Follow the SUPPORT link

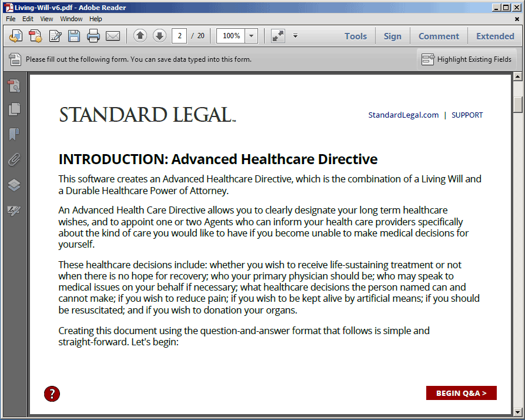pyautogui.click(x=467, y=115)
